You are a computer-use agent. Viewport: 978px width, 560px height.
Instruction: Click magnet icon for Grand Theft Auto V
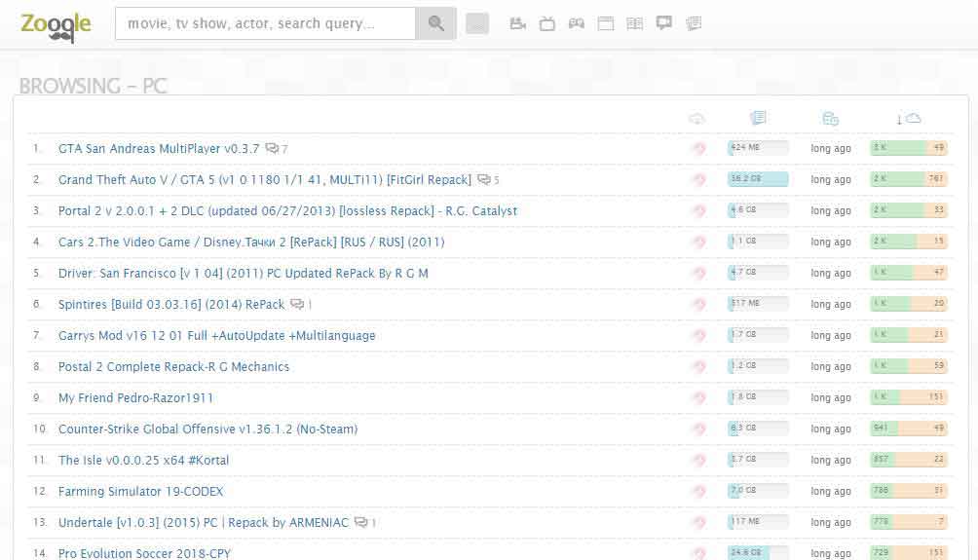tap(699, 179)
